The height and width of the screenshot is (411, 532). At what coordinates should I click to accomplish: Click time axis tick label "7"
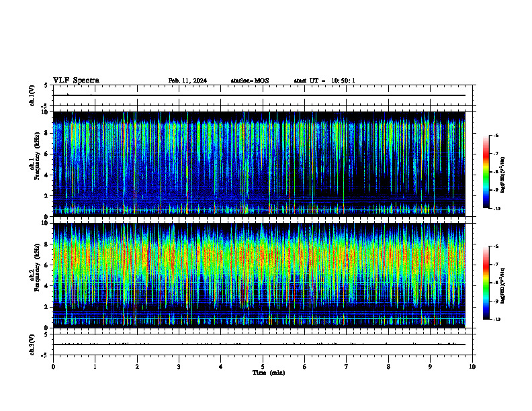(347, 367)
